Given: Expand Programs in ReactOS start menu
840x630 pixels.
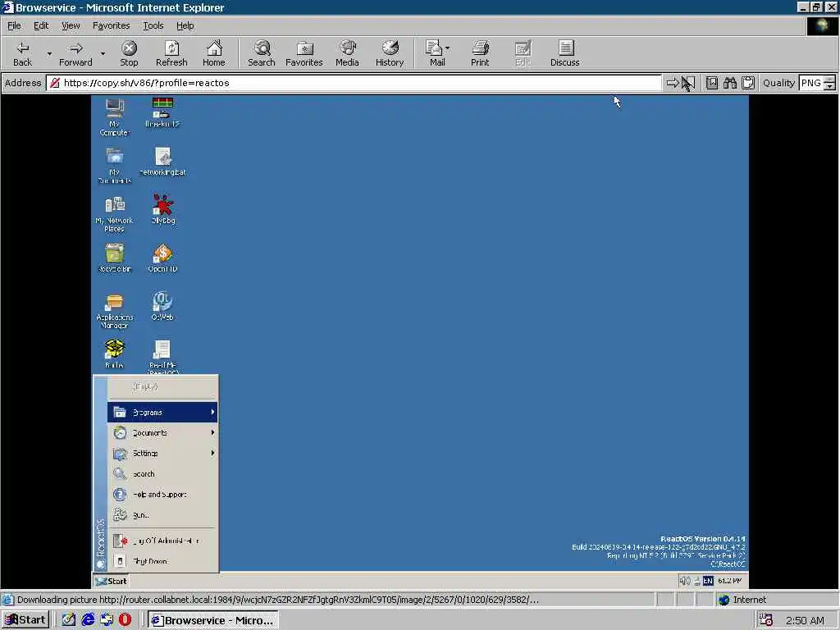Looking at the screenshot, I should pos(162,413).
